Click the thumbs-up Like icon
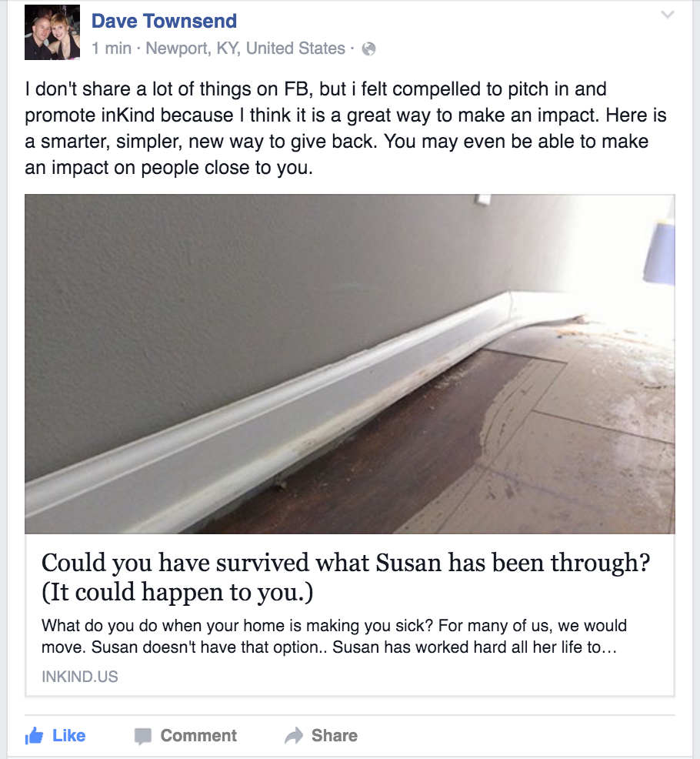Screen dimensions: 700x759 [x=35, y=736]
